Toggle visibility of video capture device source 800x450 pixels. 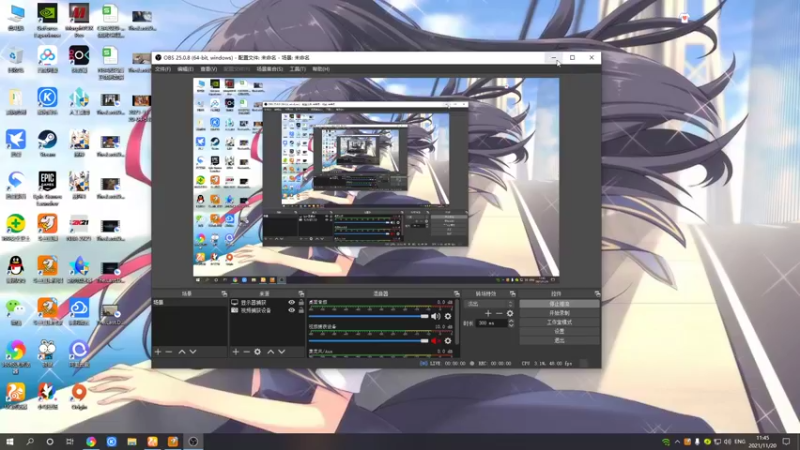point(291,310)
